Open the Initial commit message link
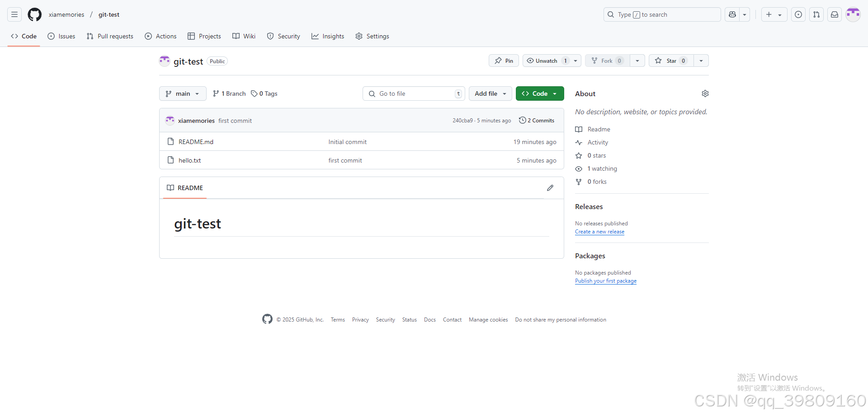Viewport: 868px width, 415px height. (347, 142)
